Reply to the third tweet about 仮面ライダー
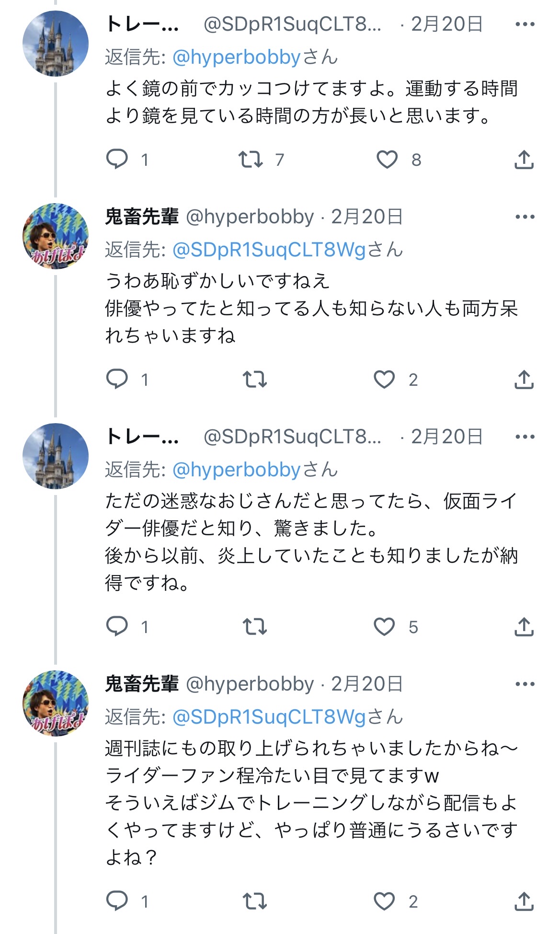The width and height of the screenshot is (560, 934). click(117, 626)
